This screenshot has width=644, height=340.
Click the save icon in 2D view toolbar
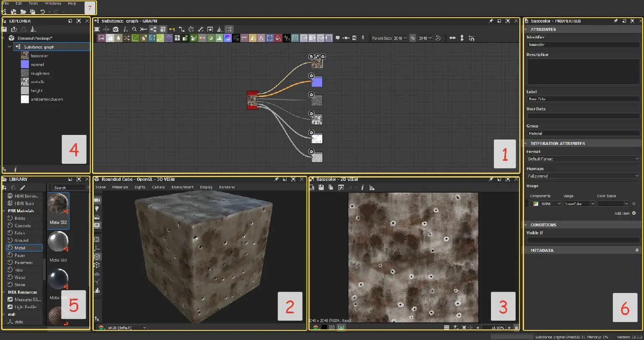pos(321,188)
